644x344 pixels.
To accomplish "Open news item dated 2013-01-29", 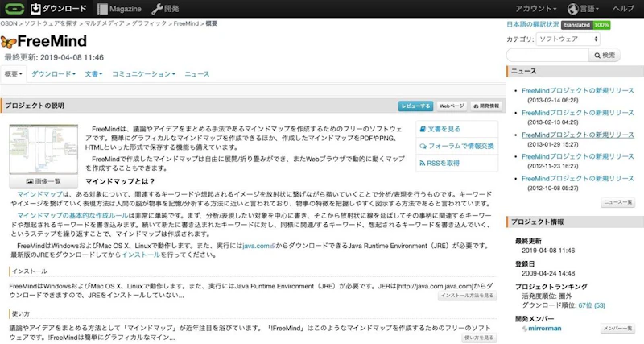I will click(577, 135).
